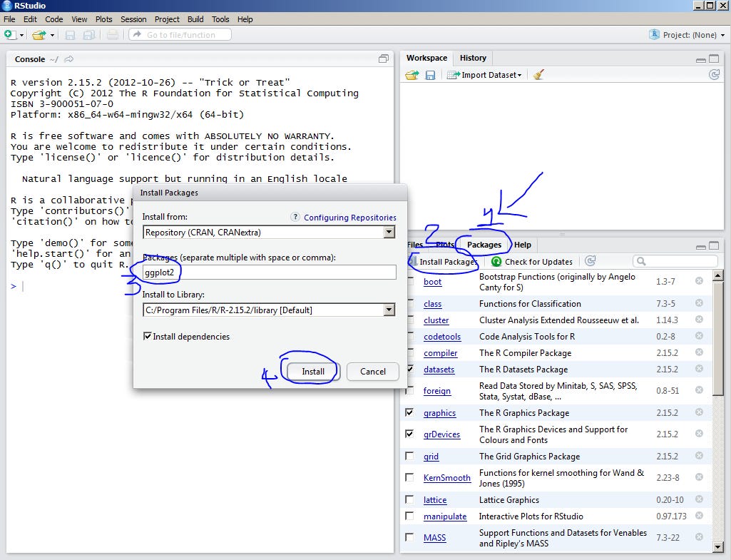Image resolution: width=731 pixels, height=560 pixels.
Task: Click the New File icon in toolbar
Action: [x=9, y=35]
